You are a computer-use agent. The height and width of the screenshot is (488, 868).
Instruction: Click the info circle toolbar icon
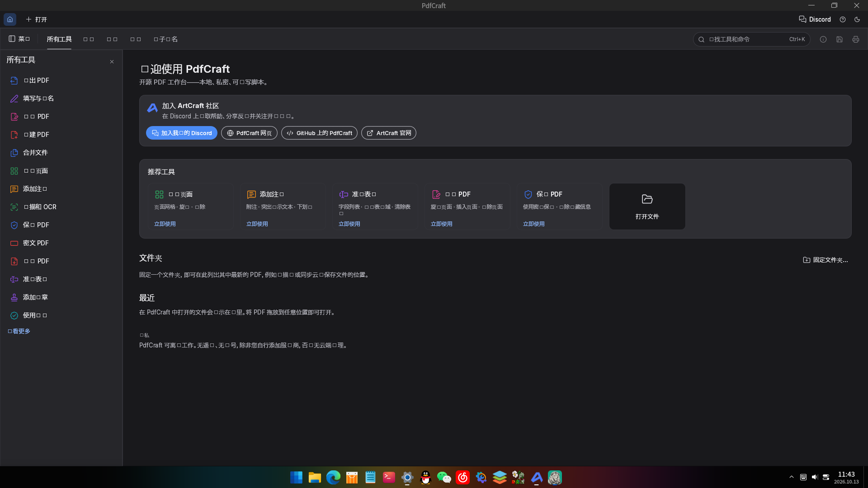pos(823,39)
